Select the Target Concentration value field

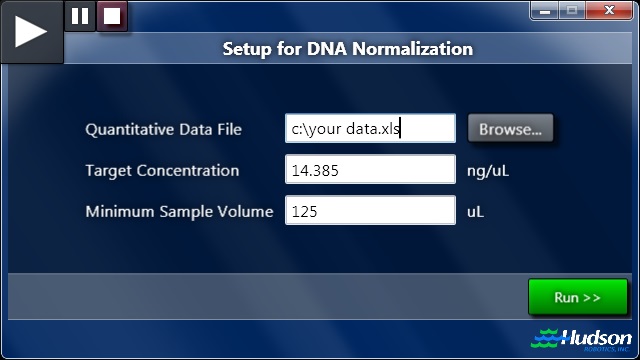[x=370, y=169]
